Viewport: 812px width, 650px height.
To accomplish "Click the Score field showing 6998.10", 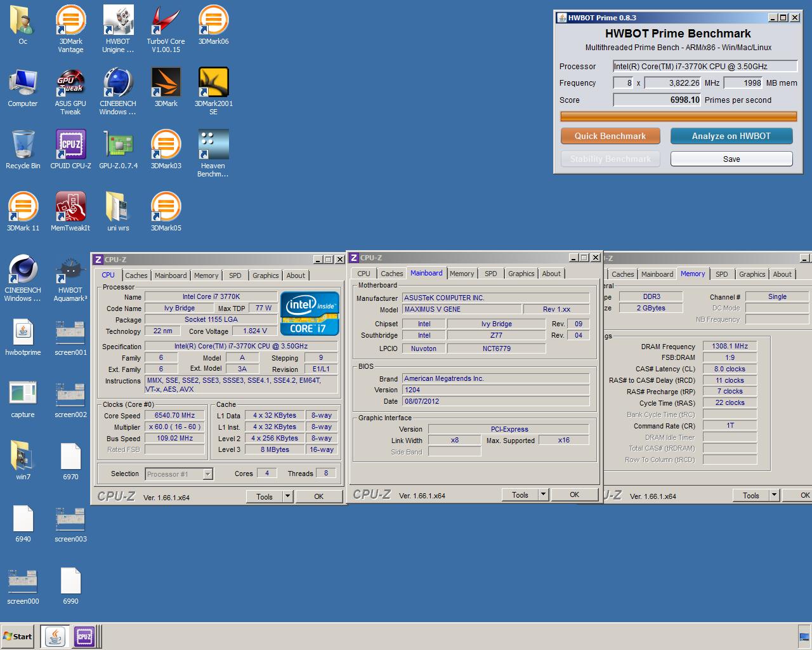I will coord(657,100).
